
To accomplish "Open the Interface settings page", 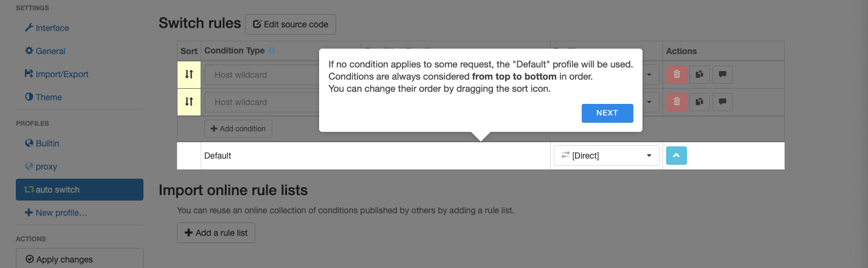I will coord(52,28).
